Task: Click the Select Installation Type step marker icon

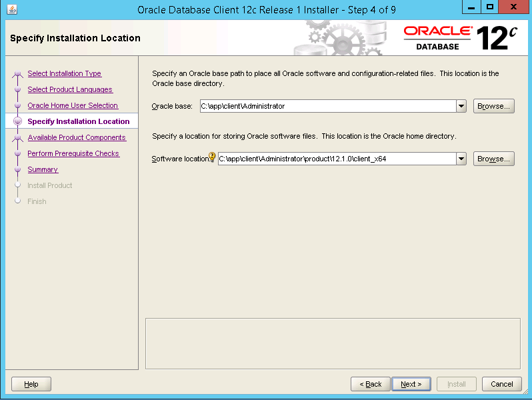Action: coord(17,73)
